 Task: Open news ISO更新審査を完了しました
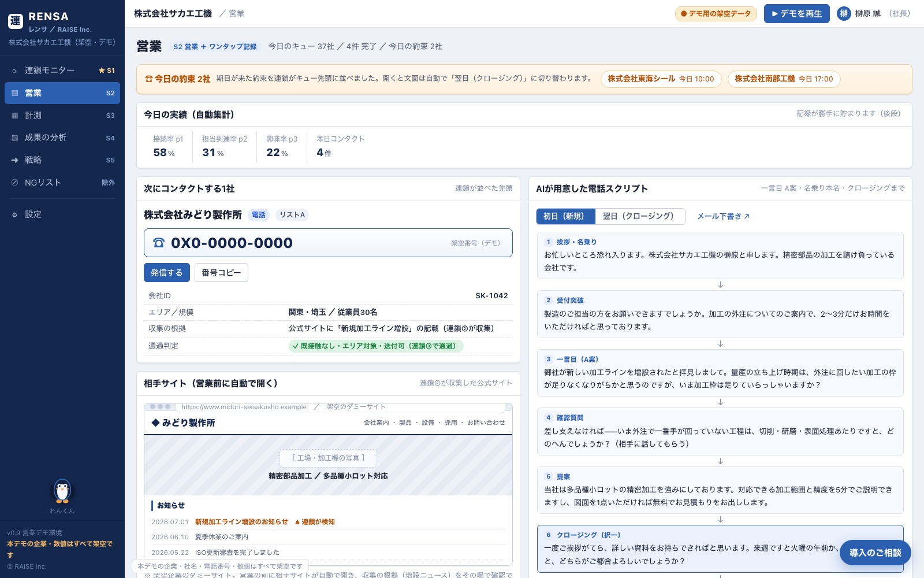click(237, 553)
